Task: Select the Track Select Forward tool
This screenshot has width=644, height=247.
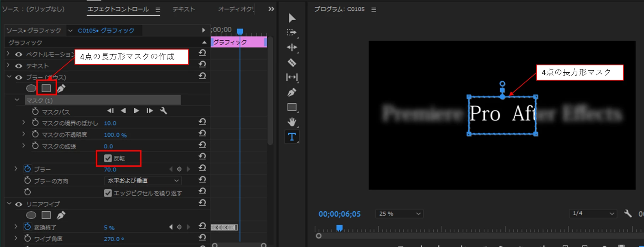Action: (x=292, y=32)
